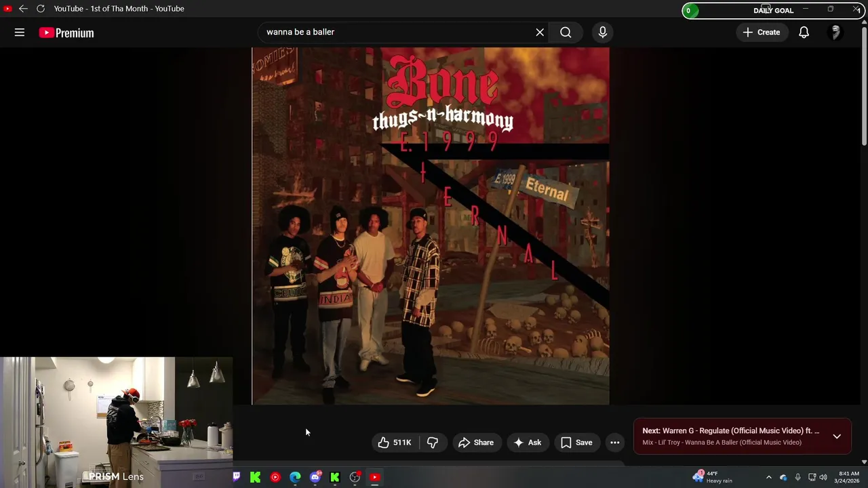
Task: Open network settings tray icon
Action: tap(812, 477)
